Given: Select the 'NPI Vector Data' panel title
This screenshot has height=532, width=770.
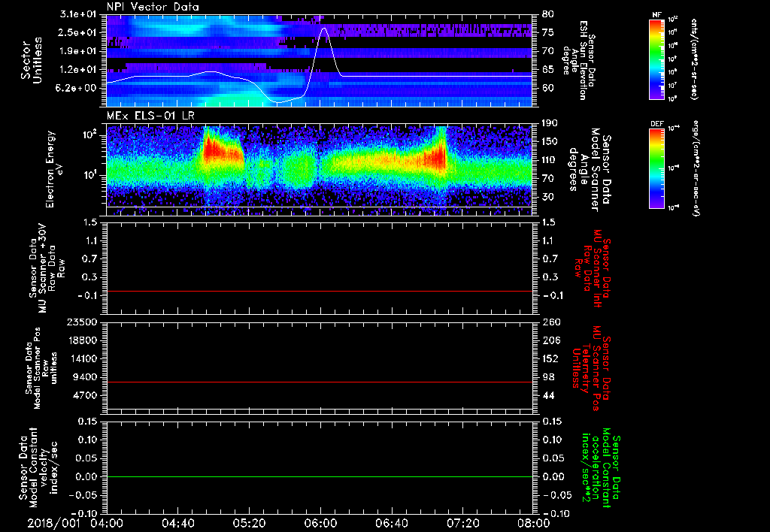Looking at the screenshot, I should click(153, 7).
